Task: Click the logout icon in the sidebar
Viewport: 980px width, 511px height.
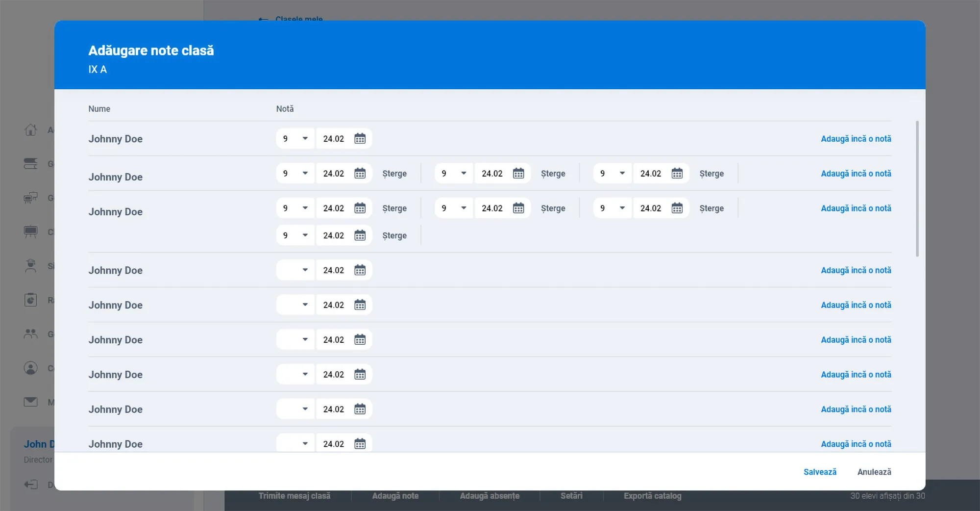Action: click(x=31, y=485)
